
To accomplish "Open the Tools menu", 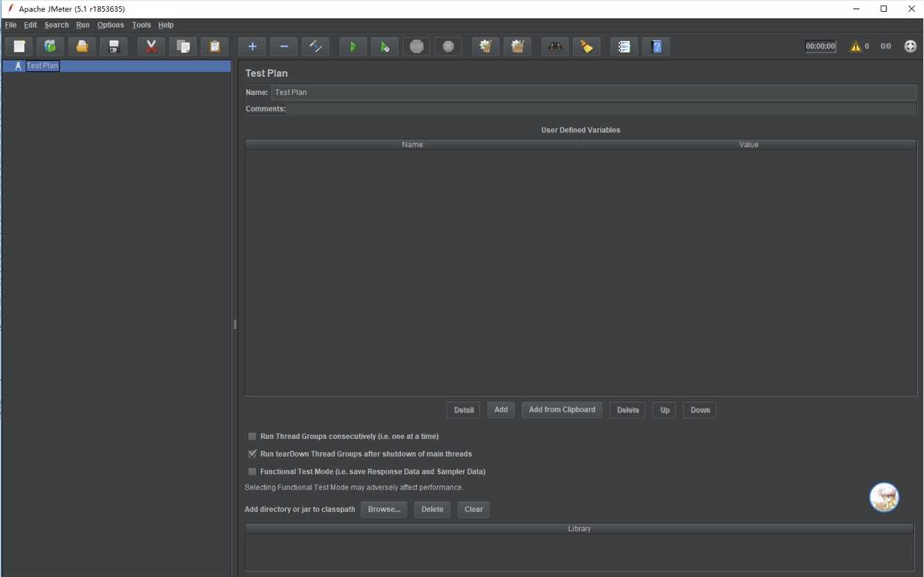I will tap(142, 25).
